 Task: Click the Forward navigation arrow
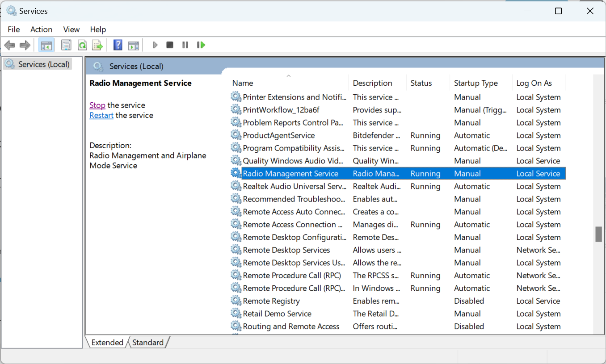[25, 45]
